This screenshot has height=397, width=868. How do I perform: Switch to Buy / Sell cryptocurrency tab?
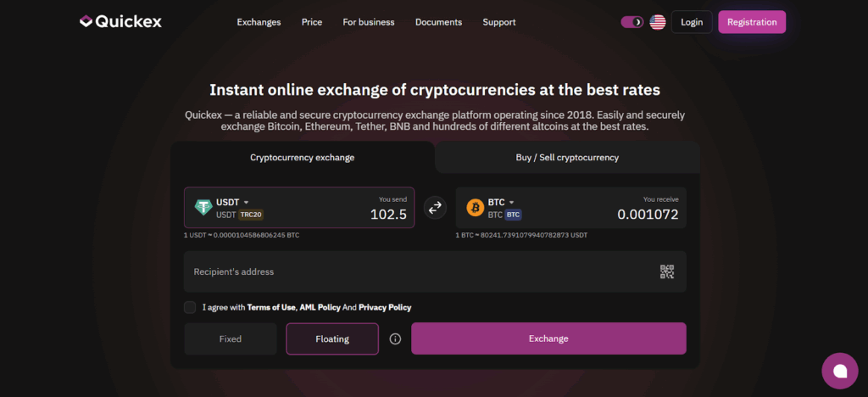tap(567, 158)
